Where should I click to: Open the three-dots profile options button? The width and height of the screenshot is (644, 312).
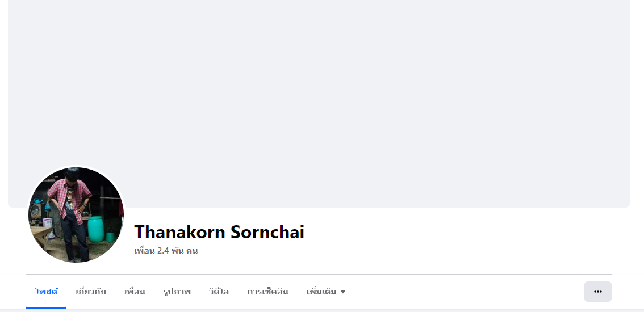click(597, 292)
